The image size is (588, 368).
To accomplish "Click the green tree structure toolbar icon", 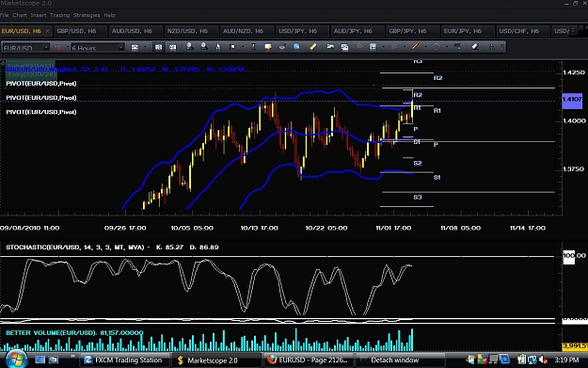I will (491, 47).
